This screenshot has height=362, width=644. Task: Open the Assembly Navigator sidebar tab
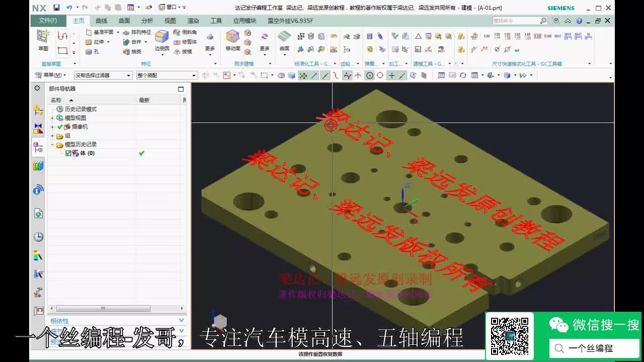tap(38, 110)
